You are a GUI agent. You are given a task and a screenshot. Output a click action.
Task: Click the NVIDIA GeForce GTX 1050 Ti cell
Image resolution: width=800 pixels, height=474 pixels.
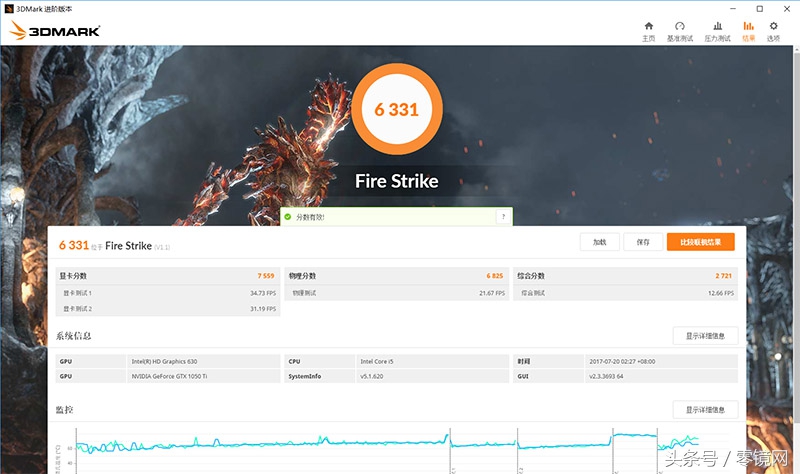coord(203,376)
